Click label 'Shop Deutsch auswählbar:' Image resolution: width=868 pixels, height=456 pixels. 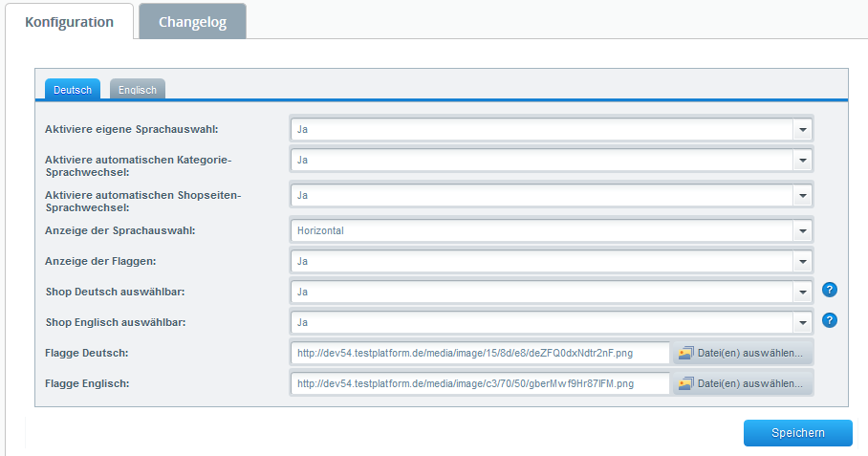tap(115, 292)
